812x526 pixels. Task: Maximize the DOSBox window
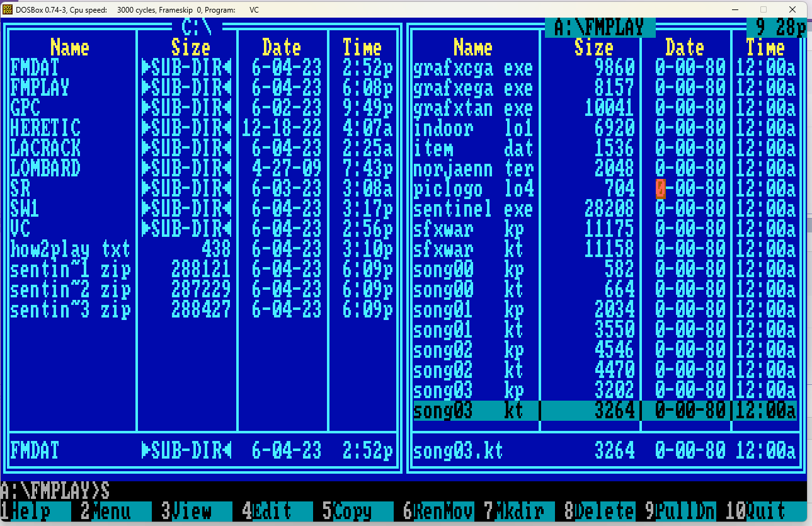click(763, 9)
